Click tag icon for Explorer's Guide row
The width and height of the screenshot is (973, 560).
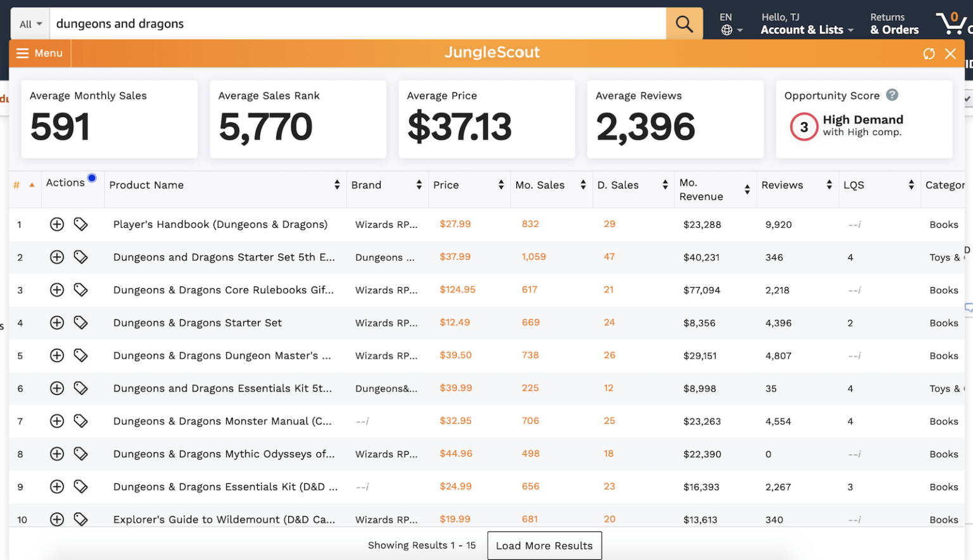click(x=80, y=519)
